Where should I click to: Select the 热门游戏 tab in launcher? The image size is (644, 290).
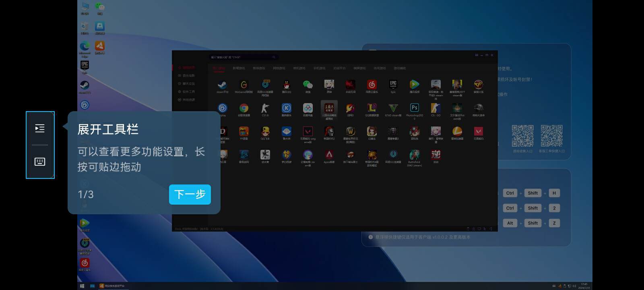(x=219, y=68)
